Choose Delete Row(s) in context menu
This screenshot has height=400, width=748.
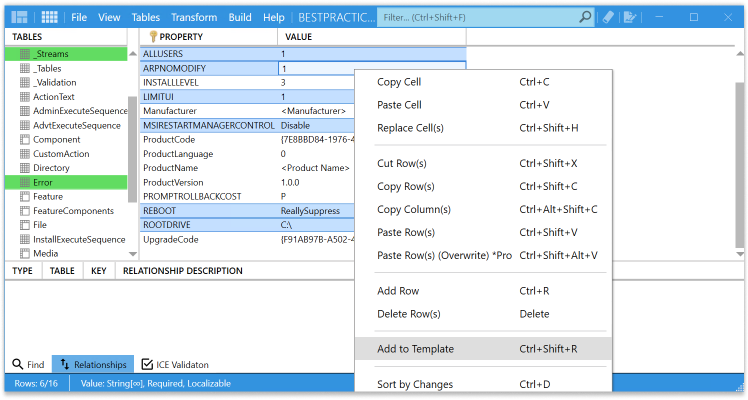click(483, 314)
